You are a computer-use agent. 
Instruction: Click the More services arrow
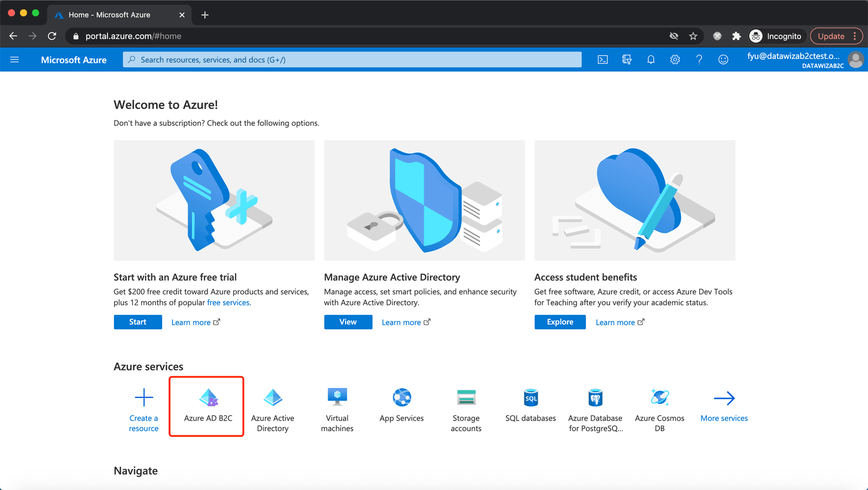724,398
